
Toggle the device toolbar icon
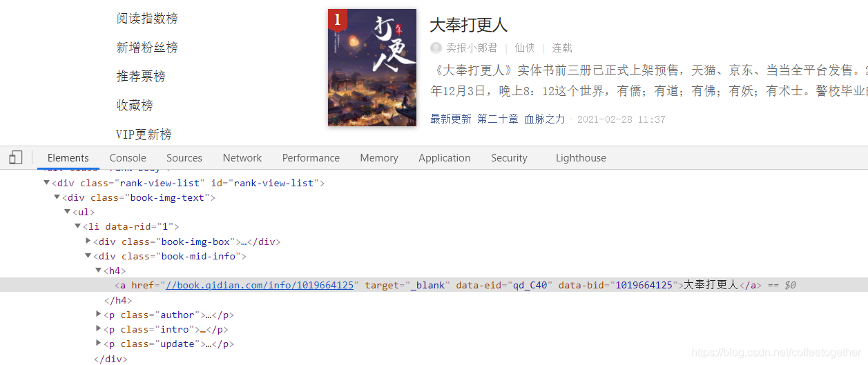16,158
